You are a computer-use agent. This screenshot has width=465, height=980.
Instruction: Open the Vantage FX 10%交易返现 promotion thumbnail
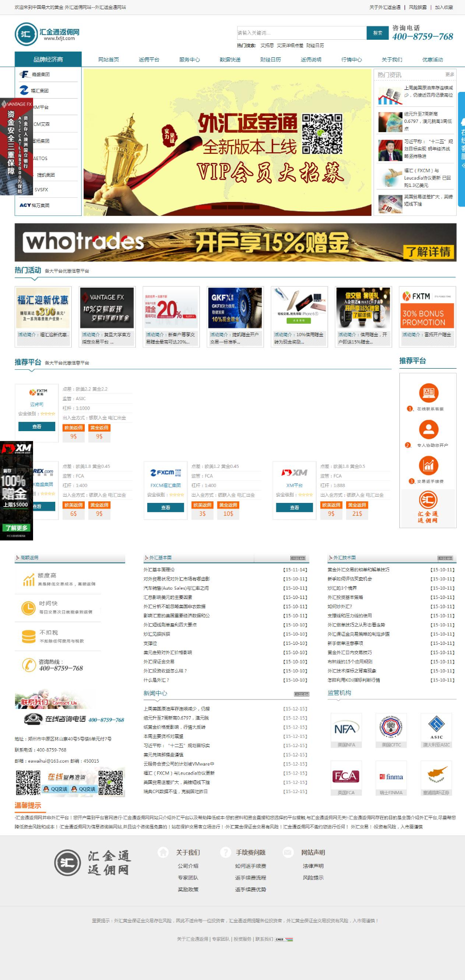107,308
